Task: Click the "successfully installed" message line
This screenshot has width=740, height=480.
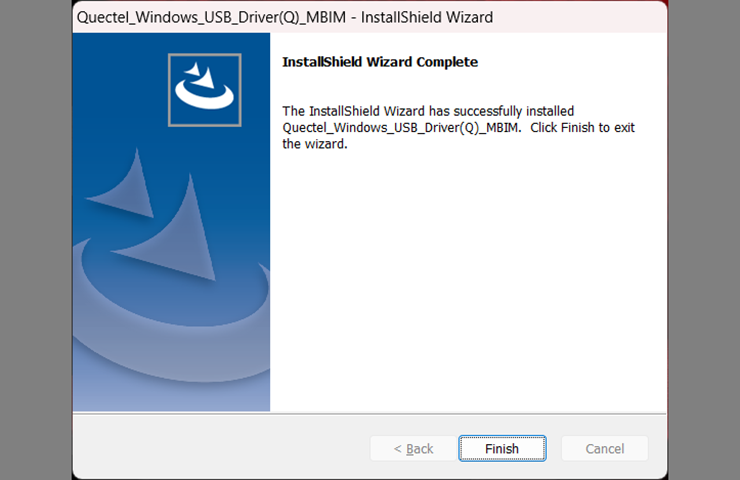Action: coord(428,111)
